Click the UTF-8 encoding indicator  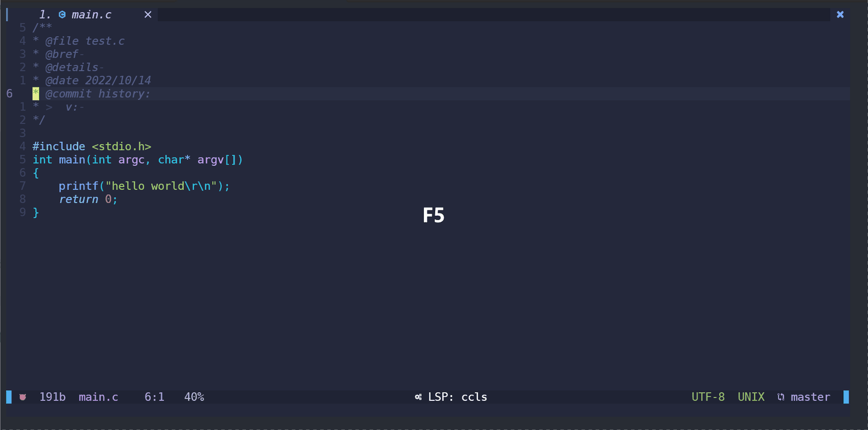708,397
